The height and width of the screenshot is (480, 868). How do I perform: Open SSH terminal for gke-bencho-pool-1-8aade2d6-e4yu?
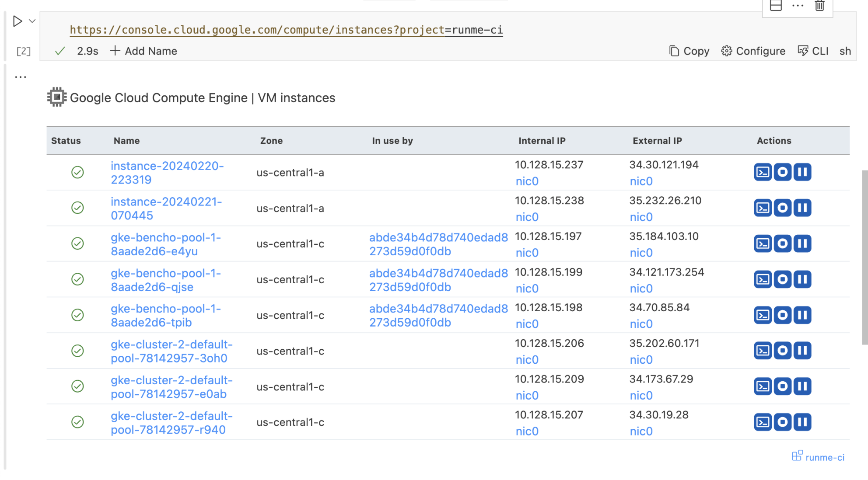coord(763,243)
